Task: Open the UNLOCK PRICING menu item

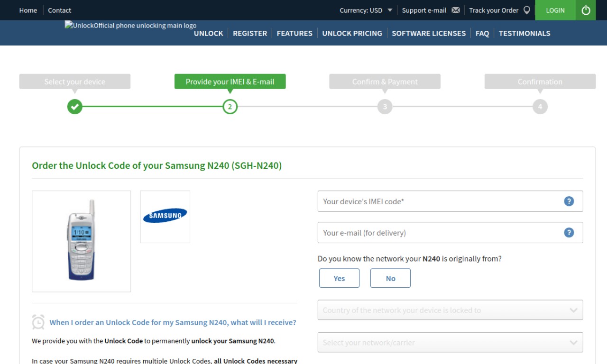Action: point(352,33)
